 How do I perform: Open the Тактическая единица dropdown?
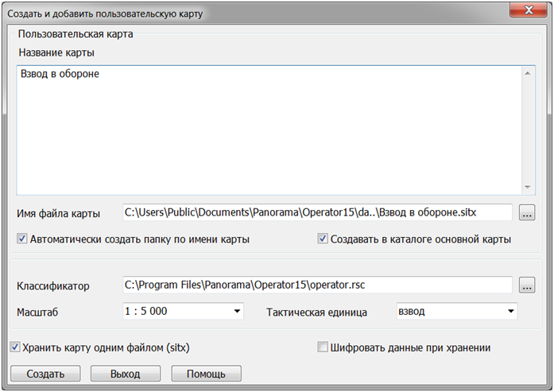point(457,311)
